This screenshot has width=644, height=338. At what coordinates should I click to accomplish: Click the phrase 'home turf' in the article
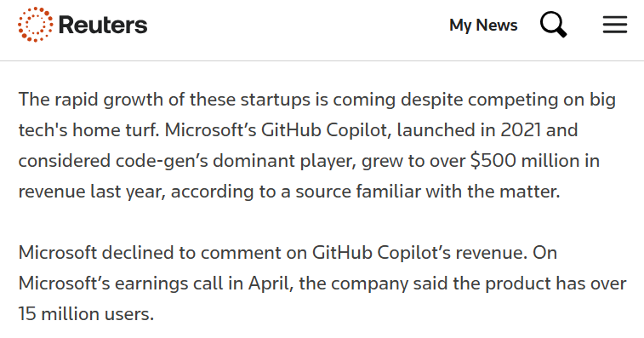[116, 130]
